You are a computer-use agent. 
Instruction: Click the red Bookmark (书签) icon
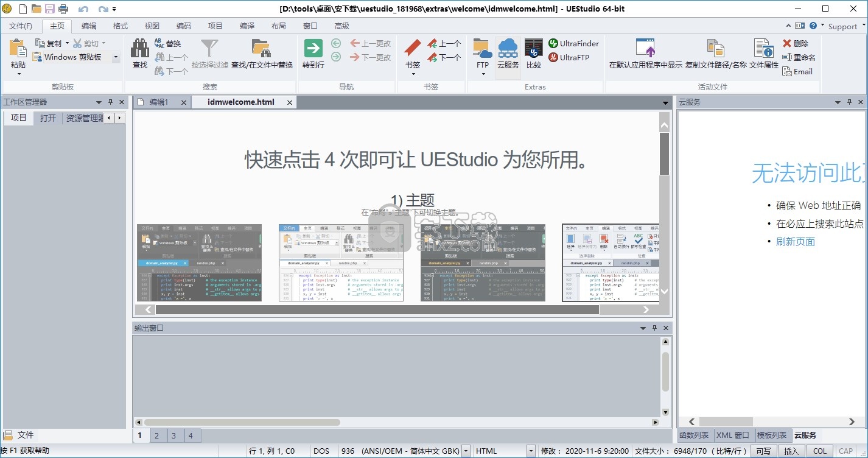[x=413, y=49]
